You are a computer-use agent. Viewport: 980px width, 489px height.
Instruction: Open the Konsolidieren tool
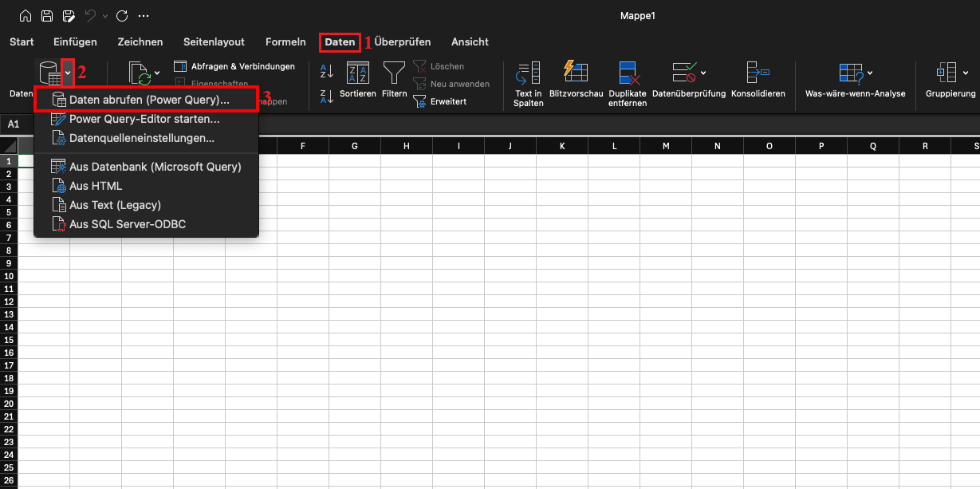tap(757, 73)
